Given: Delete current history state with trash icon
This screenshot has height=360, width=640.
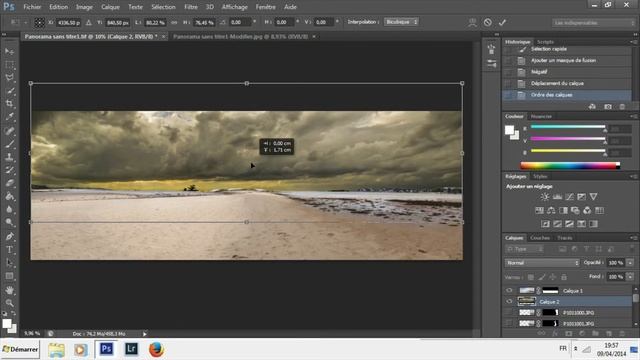Looking at the screenshot, I should click(622, 107).
